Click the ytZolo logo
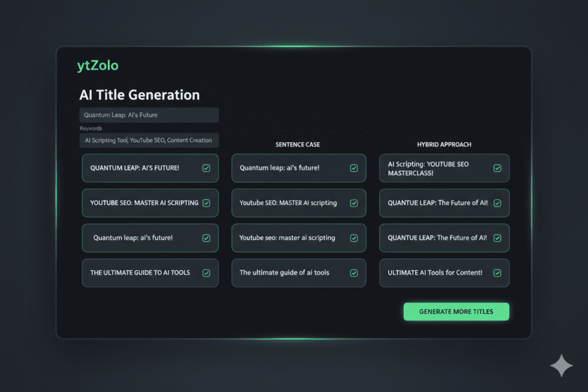Screen dimensions: 588x392 98,66
